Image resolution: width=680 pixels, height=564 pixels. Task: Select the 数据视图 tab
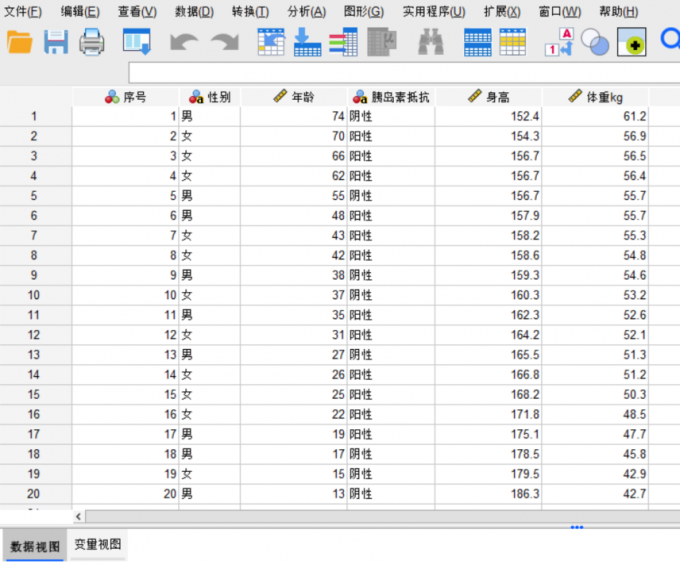[35, 546]
